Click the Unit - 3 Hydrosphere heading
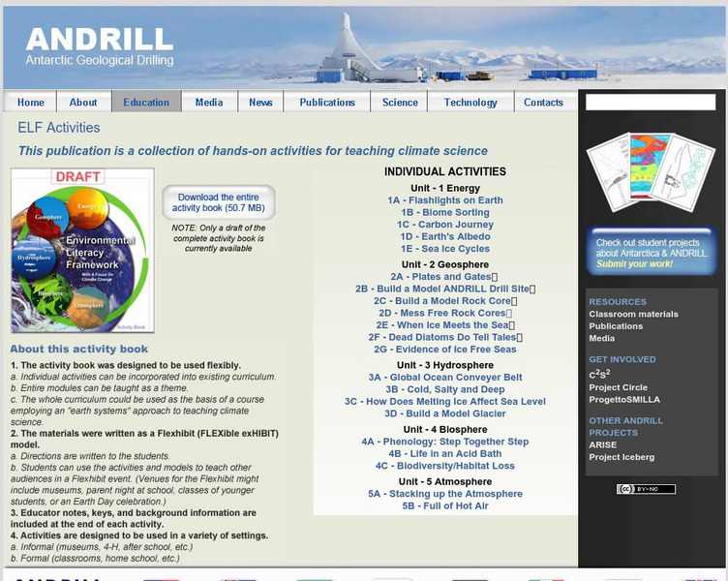Screen dimensions: 728x581 (445, 365)
